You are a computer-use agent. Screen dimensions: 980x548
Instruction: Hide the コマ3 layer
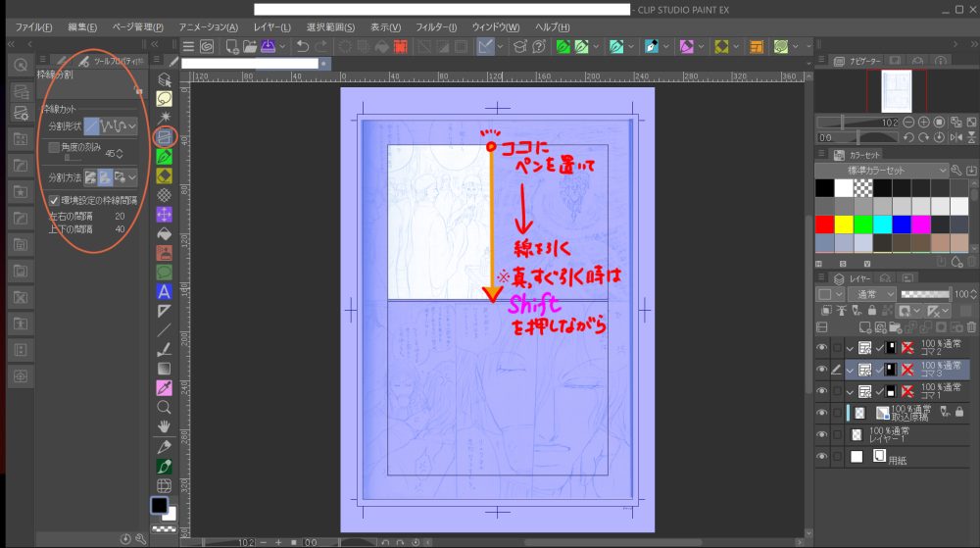click(822, 370)
